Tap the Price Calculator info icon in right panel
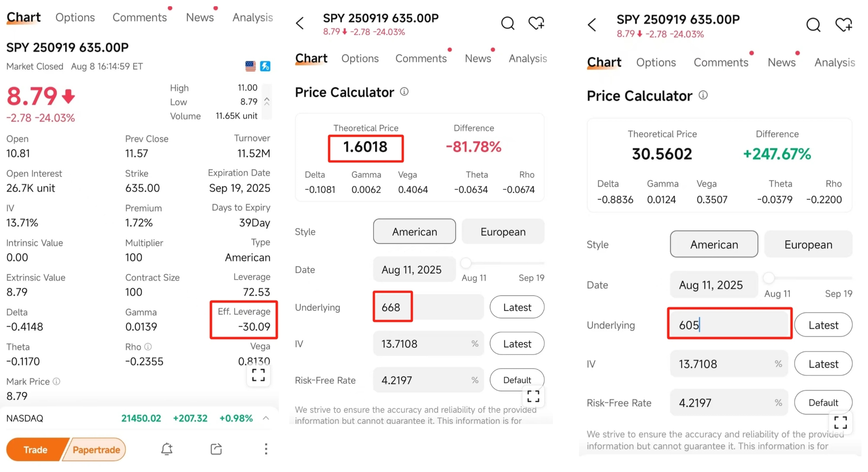The image size is (868, 472). (703, 95)
